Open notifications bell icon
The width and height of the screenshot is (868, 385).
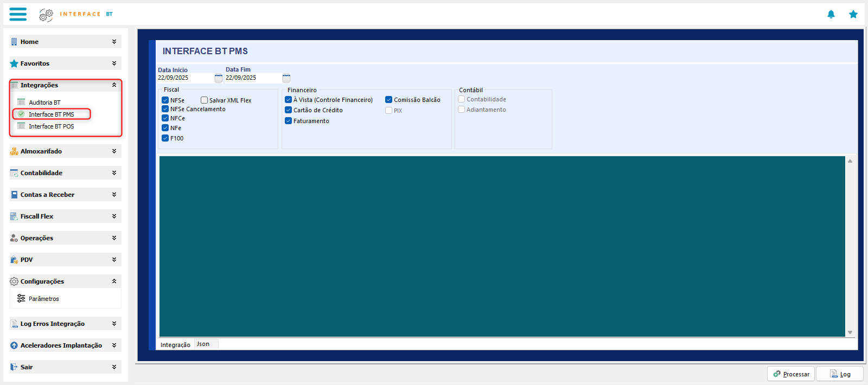[831, 14]
